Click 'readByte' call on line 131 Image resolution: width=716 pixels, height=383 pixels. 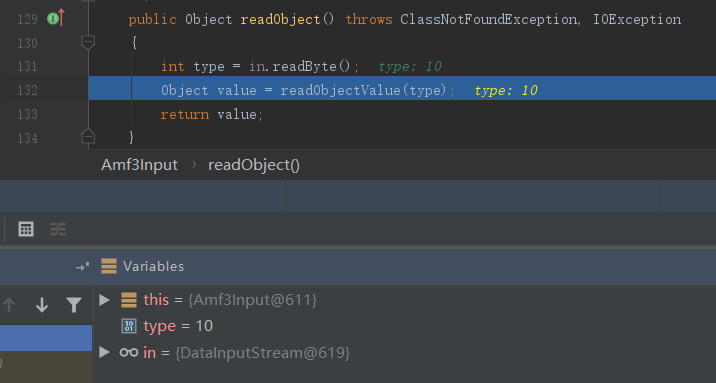click(304, 67)
